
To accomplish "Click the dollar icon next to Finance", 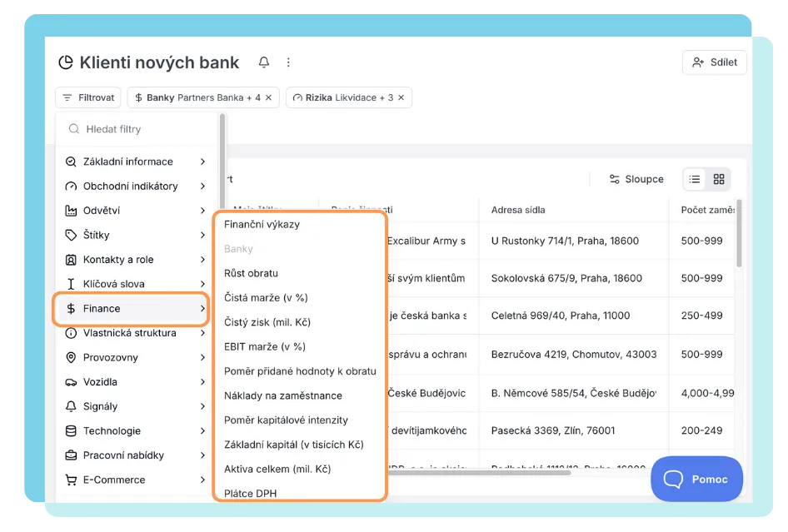I will [x=73, y=308].
